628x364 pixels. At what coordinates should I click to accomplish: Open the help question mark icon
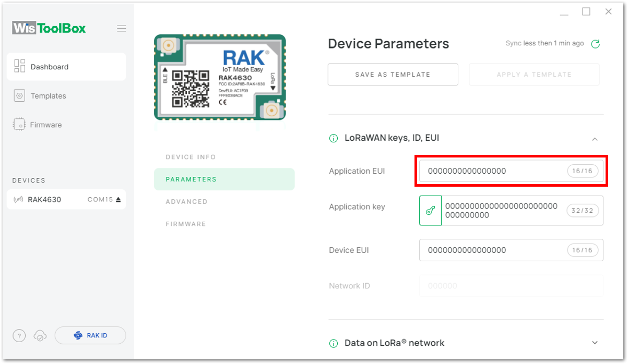(x=19, y=336)
